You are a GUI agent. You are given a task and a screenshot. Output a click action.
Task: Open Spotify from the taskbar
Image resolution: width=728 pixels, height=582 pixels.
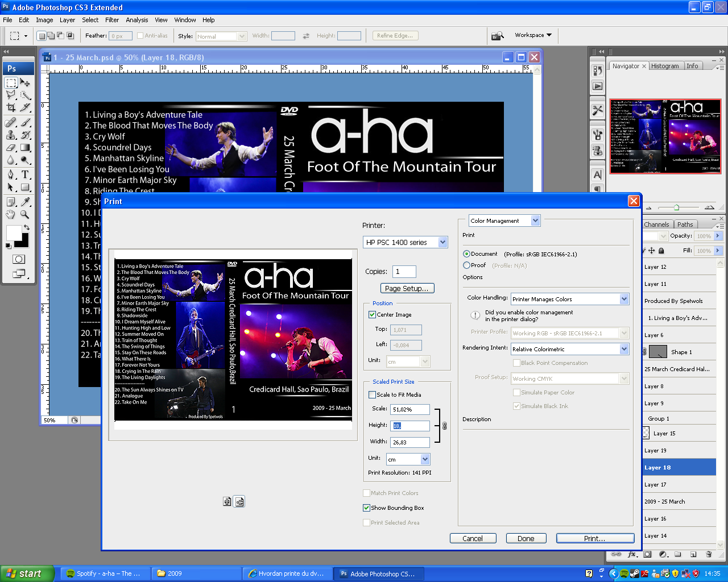coord(105,573)
